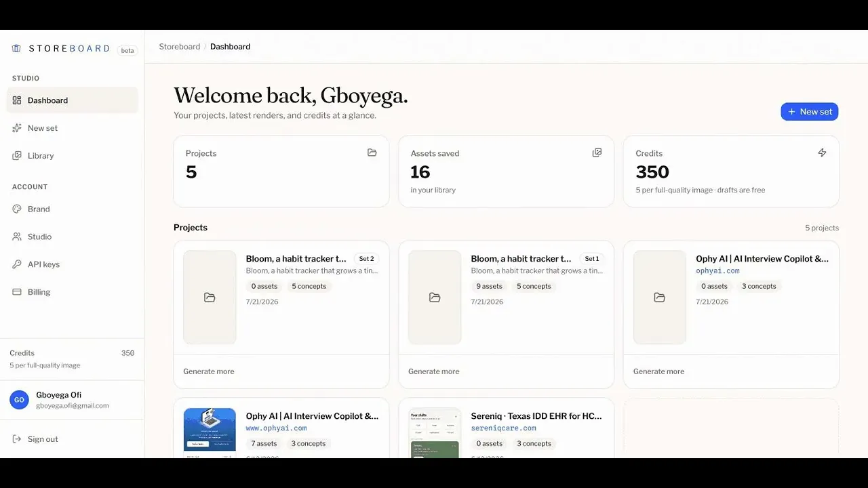
Task: Click the www.ophyai.com link
Action: click(x=276, y=428)
